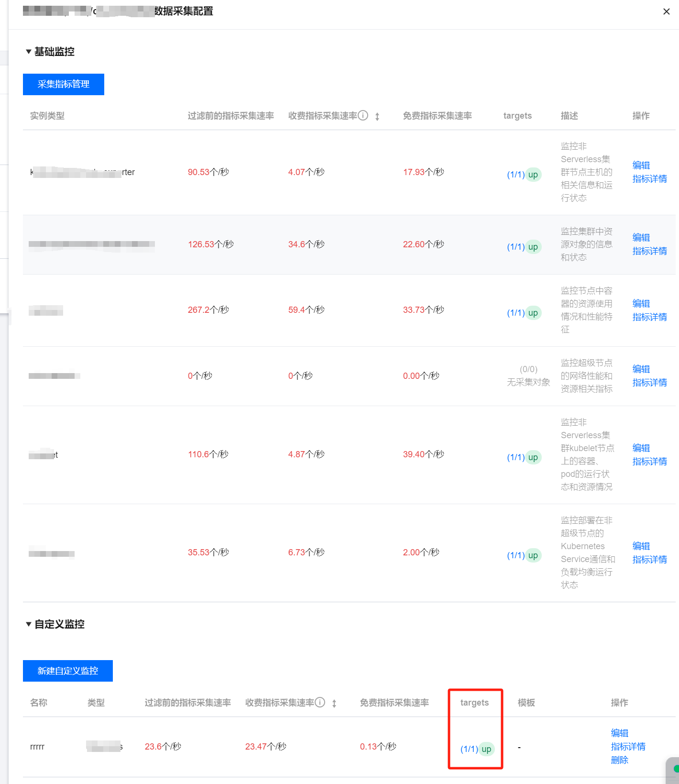Click the 23.6个/秒 rate in rrrrr row
The height and width of the screenshot is (784, 679).
(x=163, y=747)
